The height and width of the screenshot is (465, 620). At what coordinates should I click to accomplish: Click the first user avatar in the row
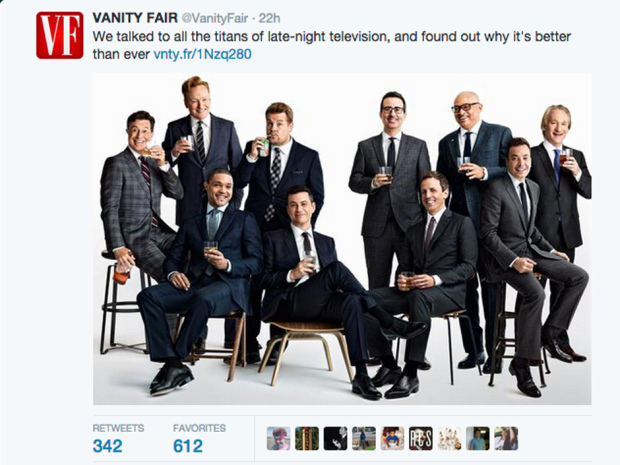(x=279, y=438)
